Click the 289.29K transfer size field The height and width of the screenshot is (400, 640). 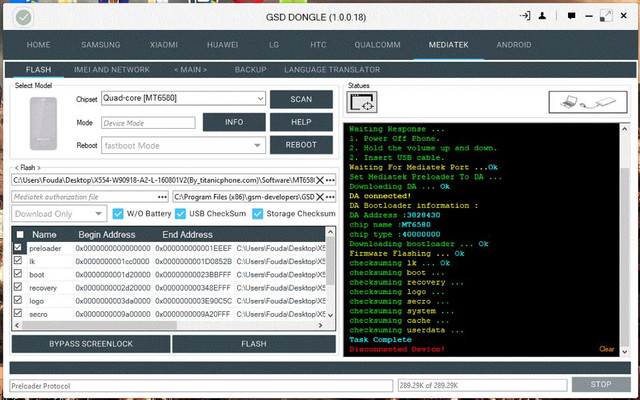(482, 385)
